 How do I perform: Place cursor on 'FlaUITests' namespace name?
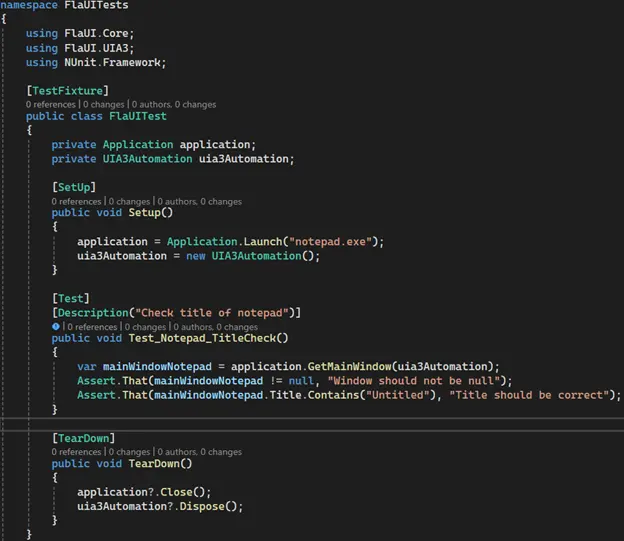(96, 5)
